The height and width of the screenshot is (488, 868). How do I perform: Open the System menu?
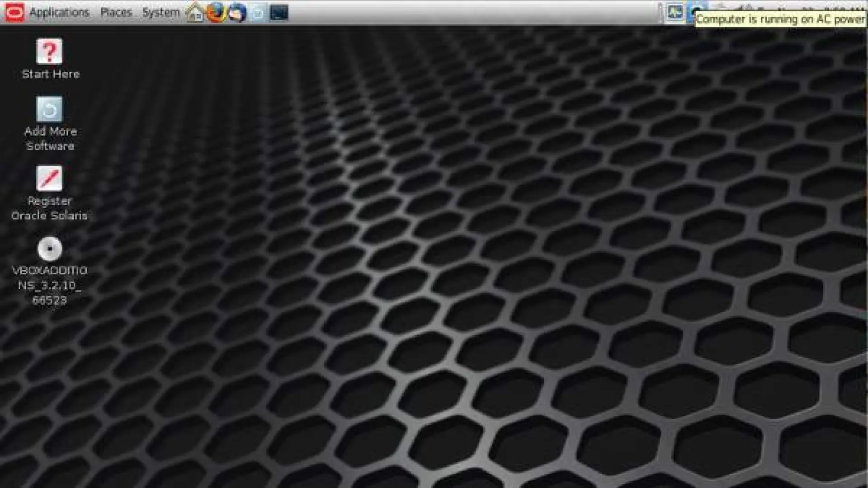160,12
